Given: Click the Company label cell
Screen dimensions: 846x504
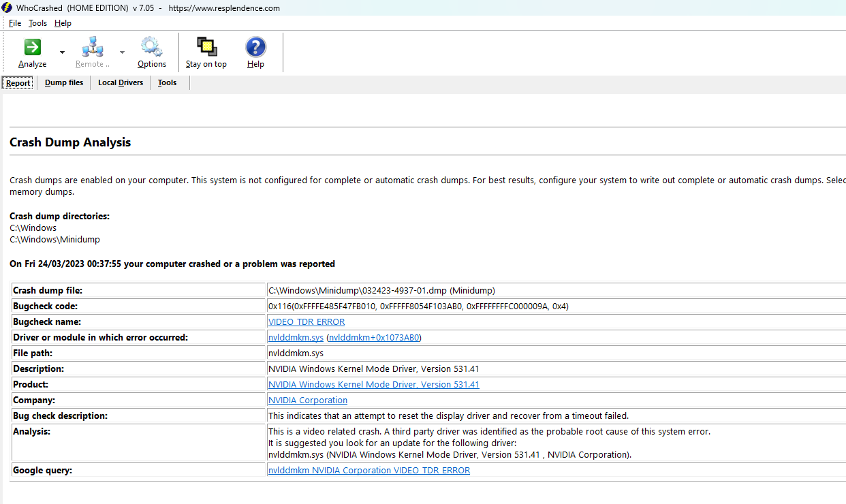Looking at the screenshot, I should pyautogui.click(x=139, y=400).
